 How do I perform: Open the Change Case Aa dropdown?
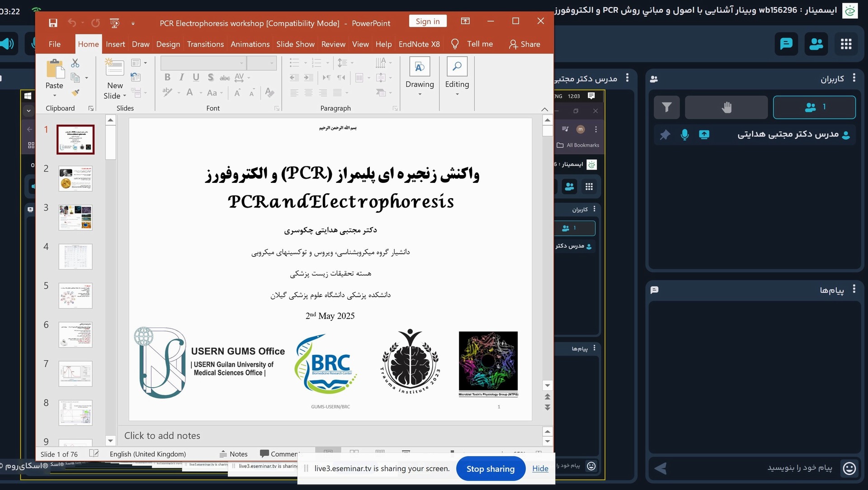(215, 93)
